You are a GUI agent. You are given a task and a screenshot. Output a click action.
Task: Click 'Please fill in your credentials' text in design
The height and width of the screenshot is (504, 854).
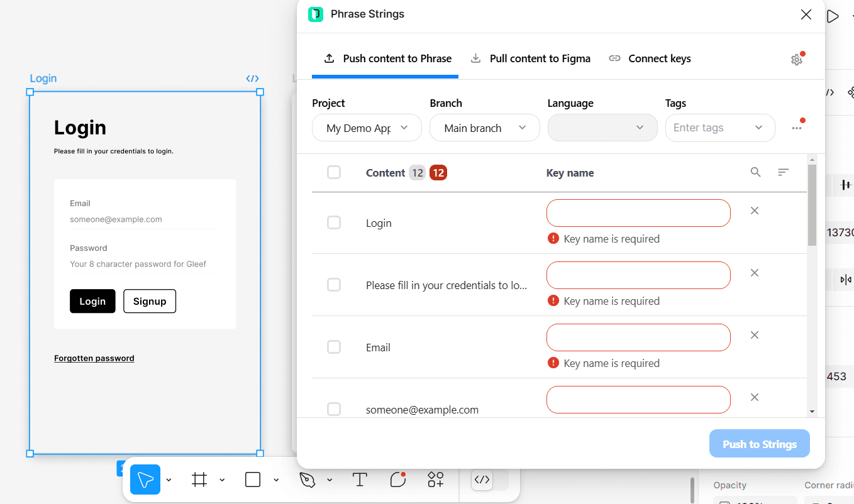pyautogui.click(x=114, y=151)
